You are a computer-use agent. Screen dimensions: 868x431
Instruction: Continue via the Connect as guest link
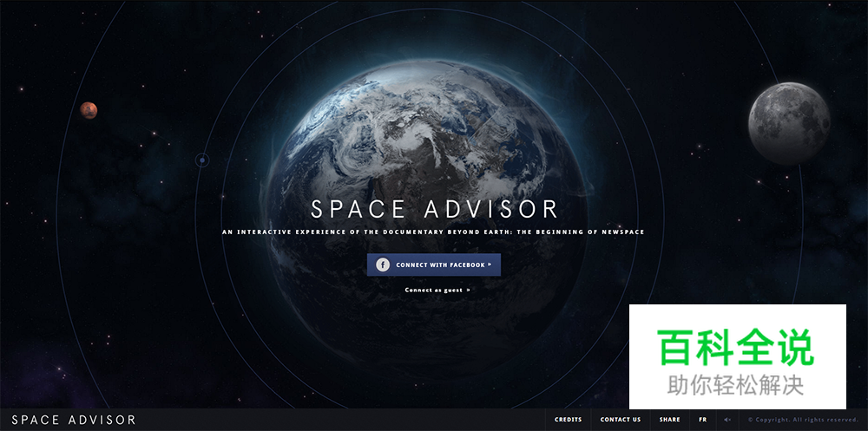[x=434, y=290]
